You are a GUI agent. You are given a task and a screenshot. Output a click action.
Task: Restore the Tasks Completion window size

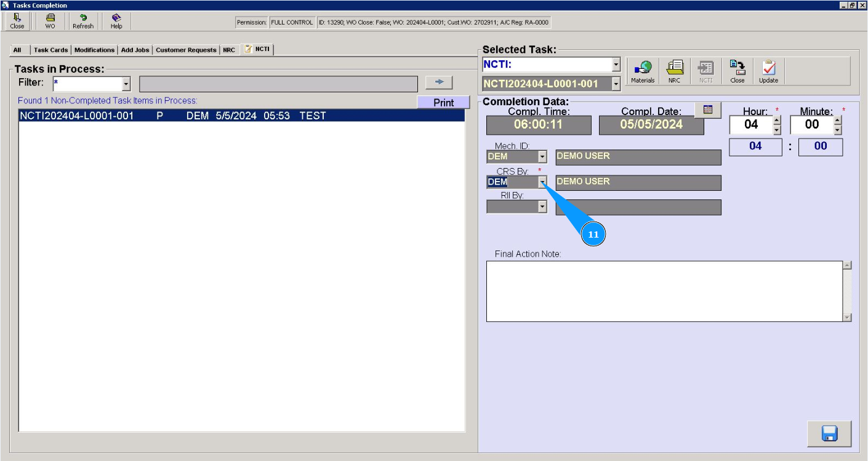click(x=853, y=5)
